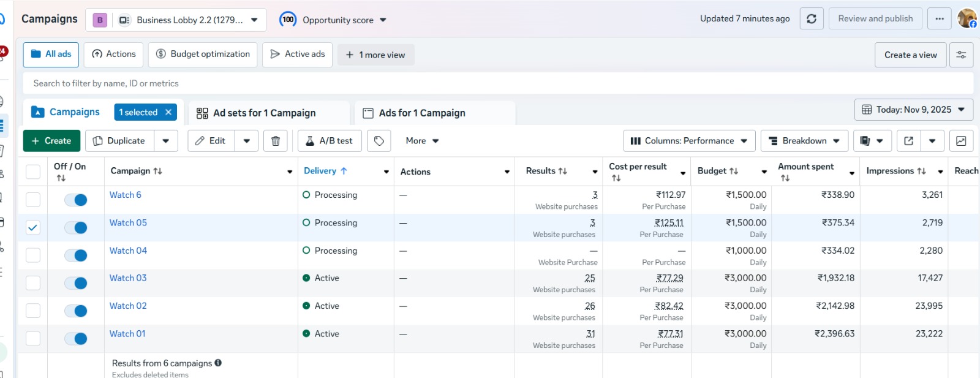Delete selected campaign with trash icon
The width and height of the screenshot is (980, 378).
(x=276, y=141)
